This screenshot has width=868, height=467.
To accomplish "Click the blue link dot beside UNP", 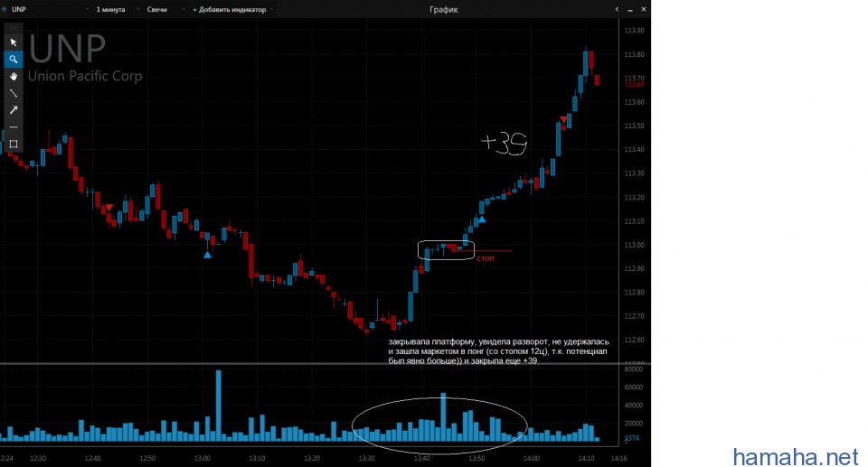I will 5,9.
